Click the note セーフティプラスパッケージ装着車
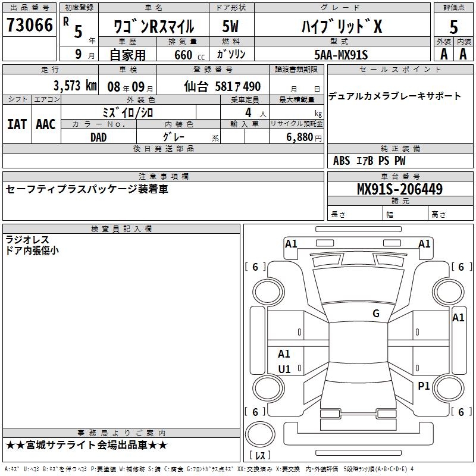 (87, 189)
